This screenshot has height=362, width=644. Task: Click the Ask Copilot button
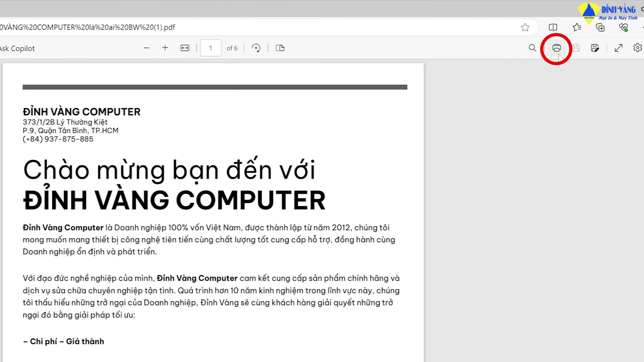tap(17, 48)
